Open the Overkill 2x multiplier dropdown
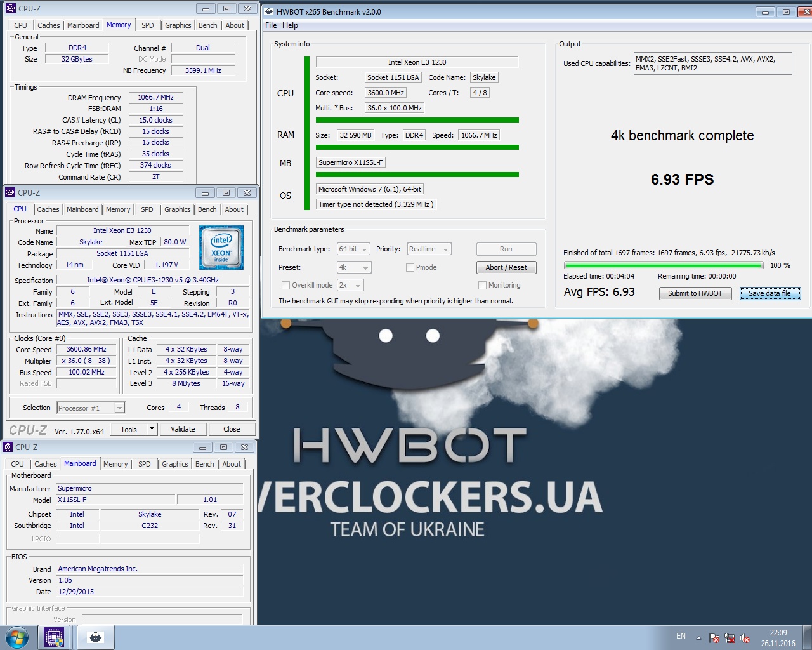Screen dimensions: 812x650 (x=350, y=285)
